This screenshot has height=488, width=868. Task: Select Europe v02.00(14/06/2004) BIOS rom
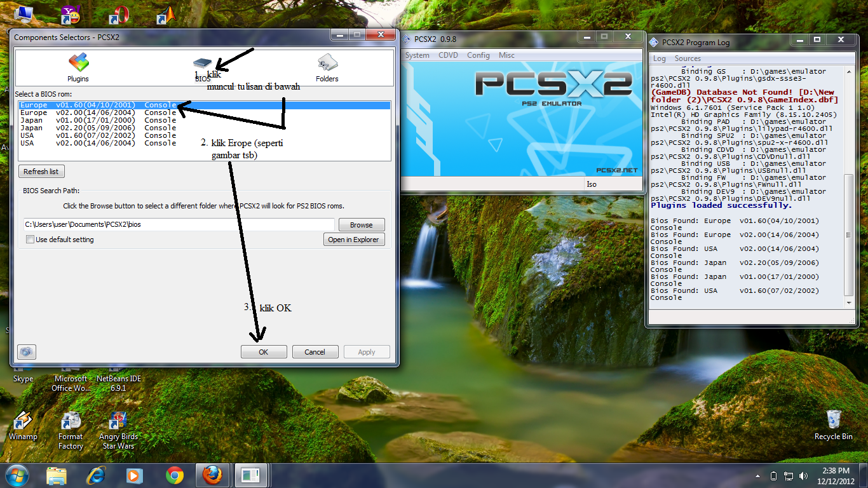[204, 112]
